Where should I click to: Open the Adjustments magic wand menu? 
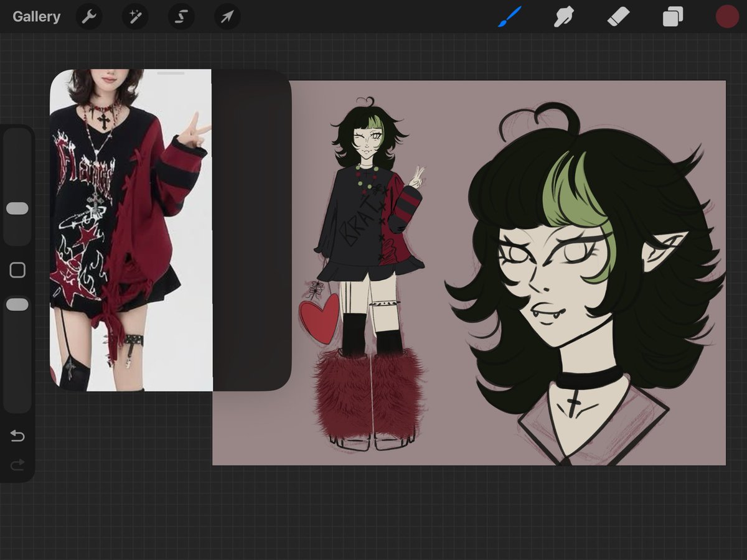click(135, 17)
